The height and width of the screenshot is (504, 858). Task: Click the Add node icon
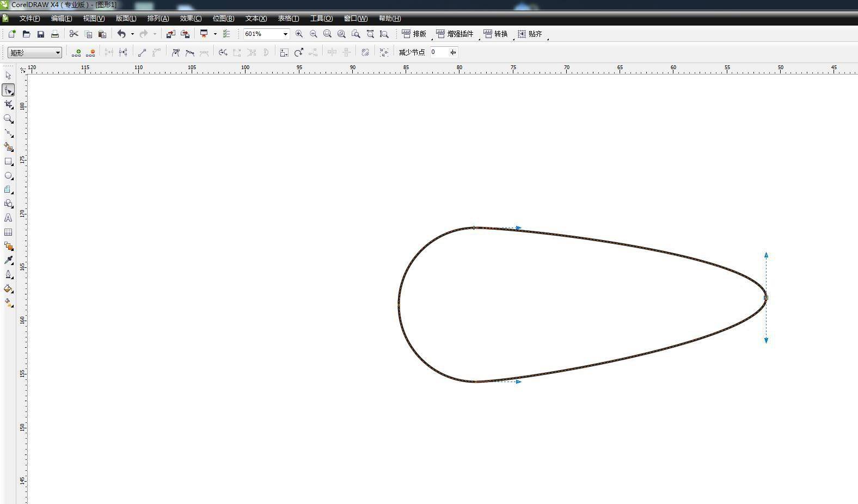pos(76,53)
